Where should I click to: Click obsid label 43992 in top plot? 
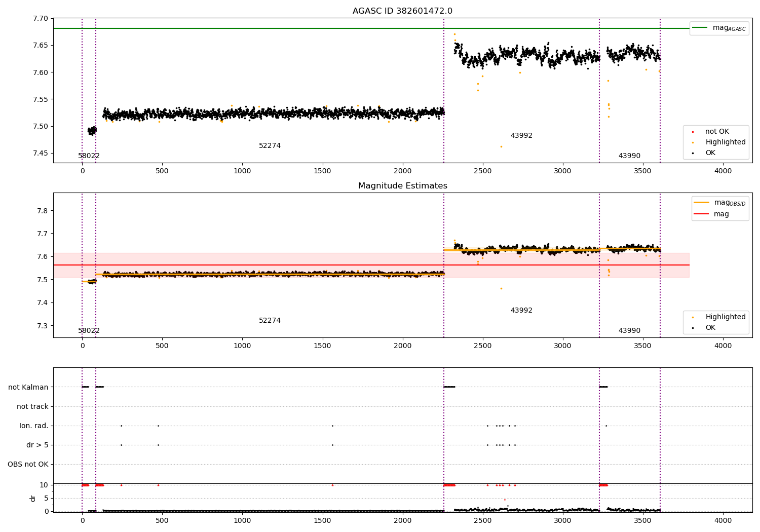(x=521, y=136)
